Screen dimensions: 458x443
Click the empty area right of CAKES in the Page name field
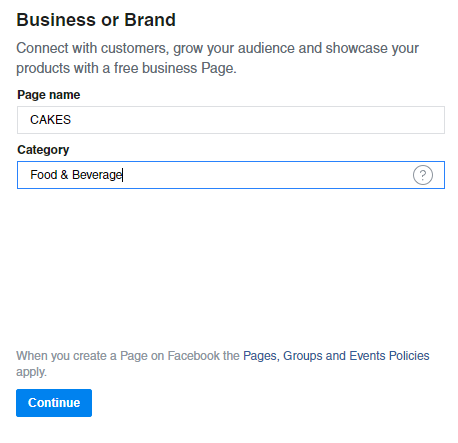click(x=257, y=120)
